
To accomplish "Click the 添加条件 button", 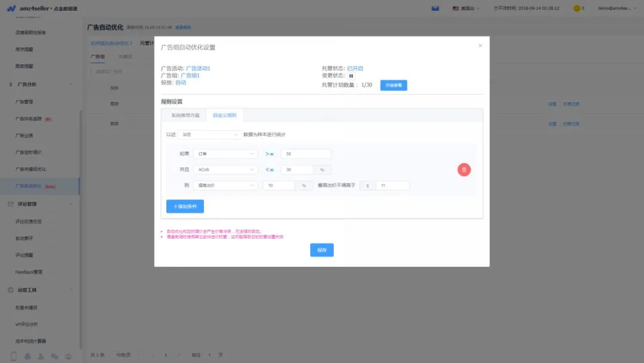I will (185, 207).
